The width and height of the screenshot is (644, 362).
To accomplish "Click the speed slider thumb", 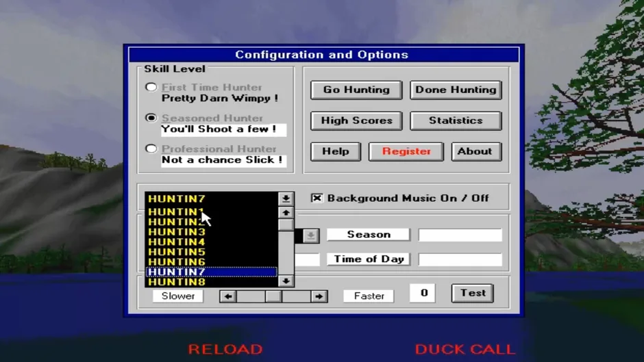I will coord(273,296).
